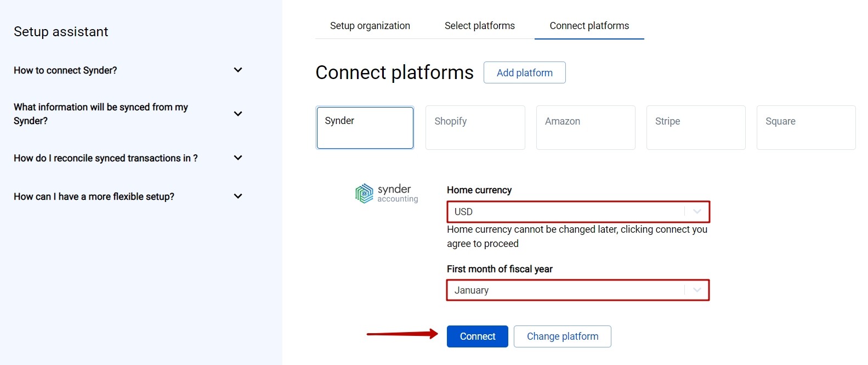This screenshot has height=365, width=868.
Task: Expand chevron for 'How do I reconcile synced transactions'
Action: pos(238,158)
